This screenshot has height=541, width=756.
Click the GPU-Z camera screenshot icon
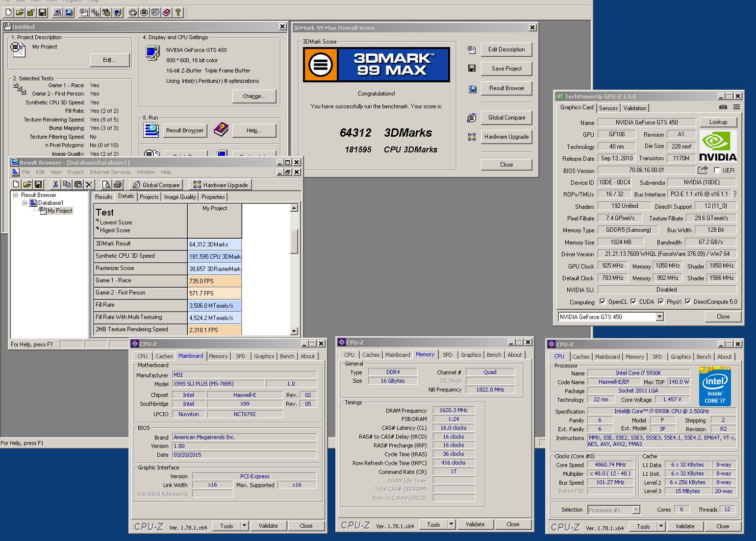pos(723,107)
